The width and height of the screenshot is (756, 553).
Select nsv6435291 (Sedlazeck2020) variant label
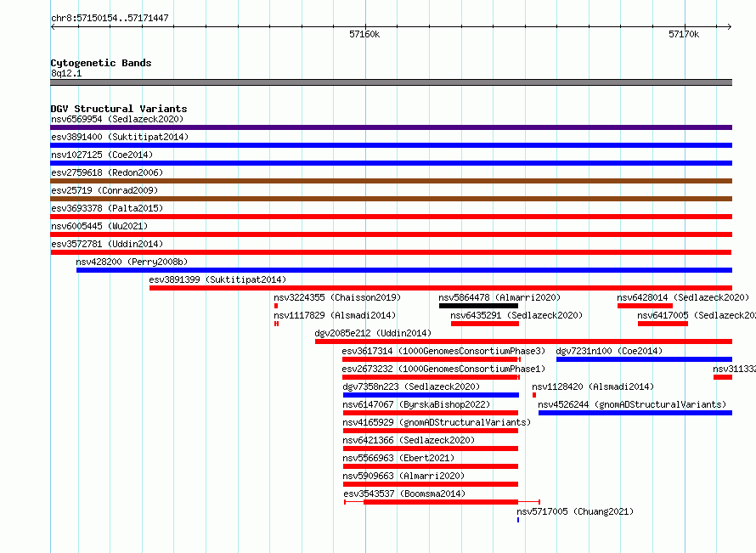pos(516,315)
